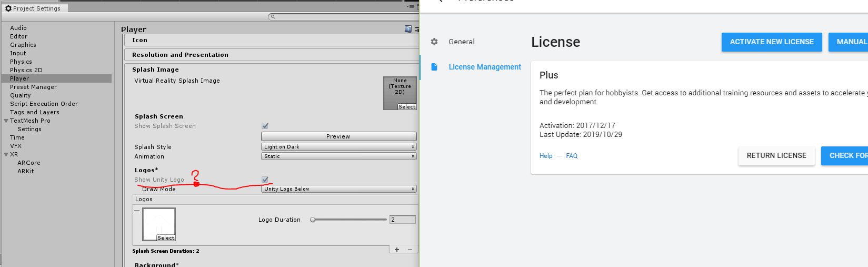Click the Return License button
Image resolution: width=868 pixels, height=267 pixels.
point(776,156)
